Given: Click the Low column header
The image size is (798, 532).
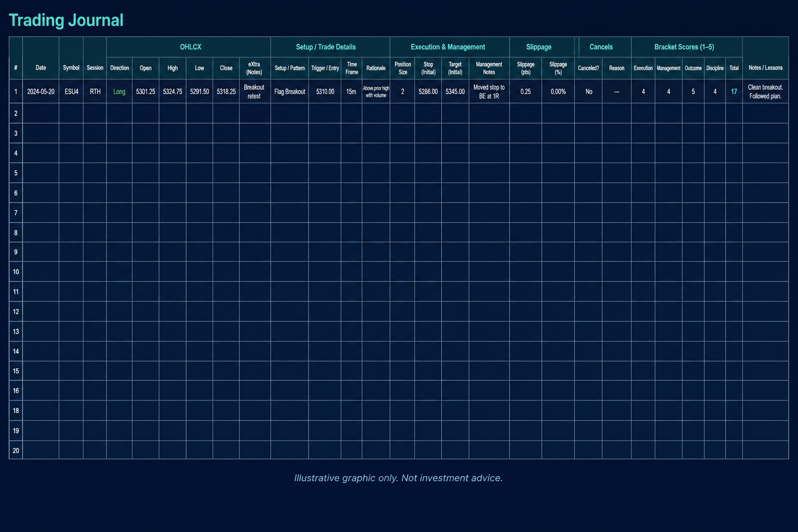Looking at the screenshot, I should click(x=199, y=68).
